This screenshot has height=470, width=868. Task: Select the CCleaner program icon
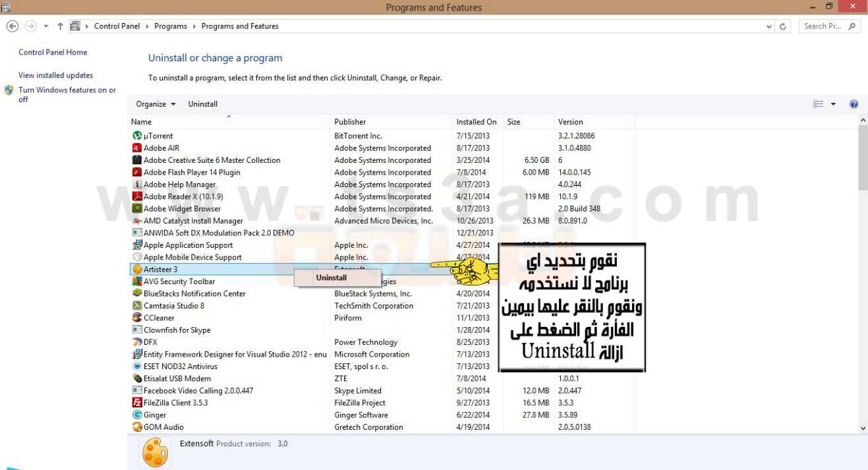pyautogui.click(x=137, y=318)
